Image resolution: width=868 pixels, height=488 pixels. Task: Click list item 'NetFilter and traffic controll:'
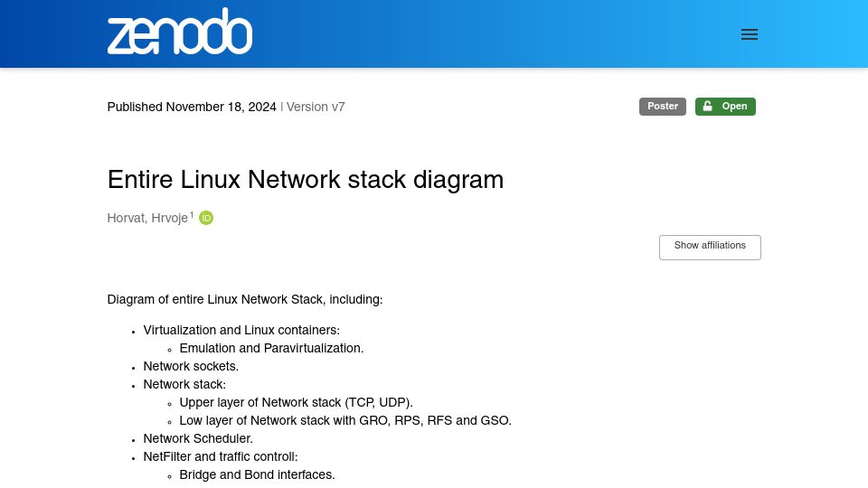[x=221, y=456]
